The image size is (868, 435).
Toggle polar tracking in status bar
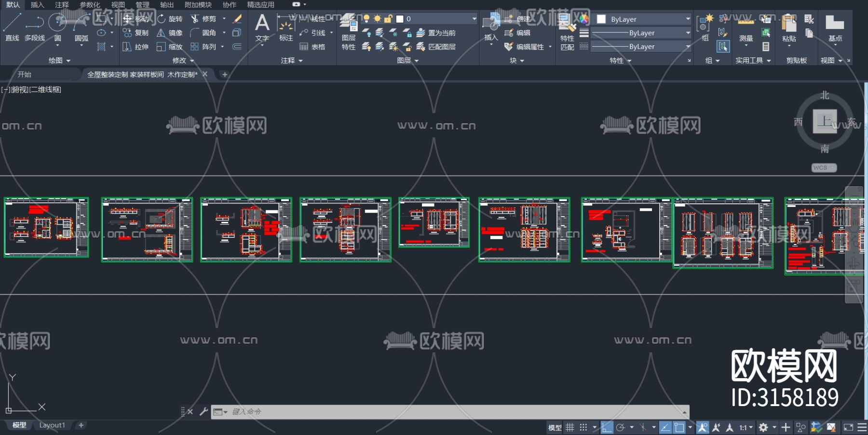(x=621, y=427)
